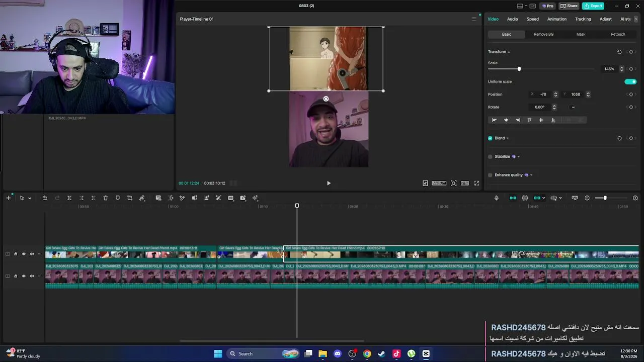Click the fullscreen preview icon
The height and width of the screenshot is (362, 644).
click(x=476, y=184)
